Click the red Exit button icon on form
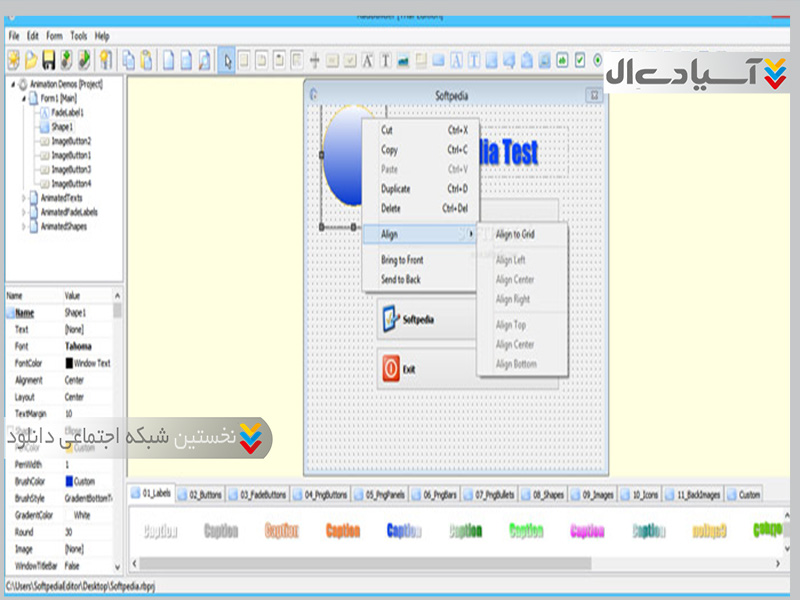800x600 pixels. [x=391, y=369]
